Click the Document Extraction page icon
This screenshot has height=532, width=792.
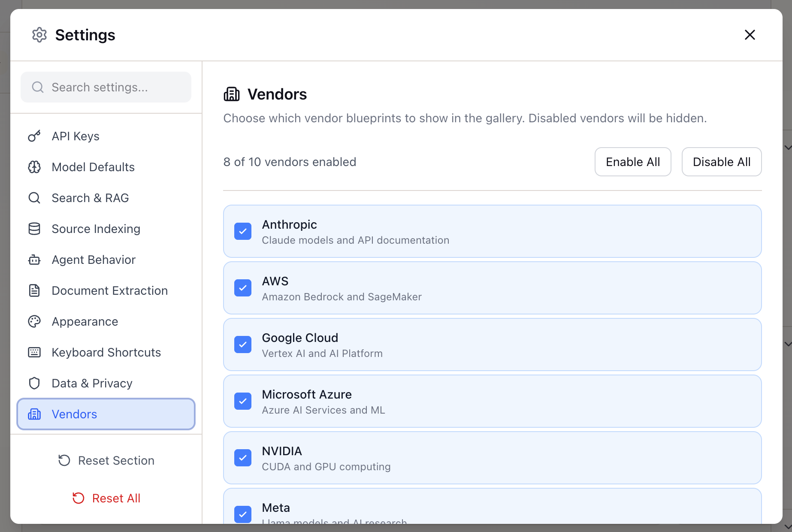pos(34,290)
